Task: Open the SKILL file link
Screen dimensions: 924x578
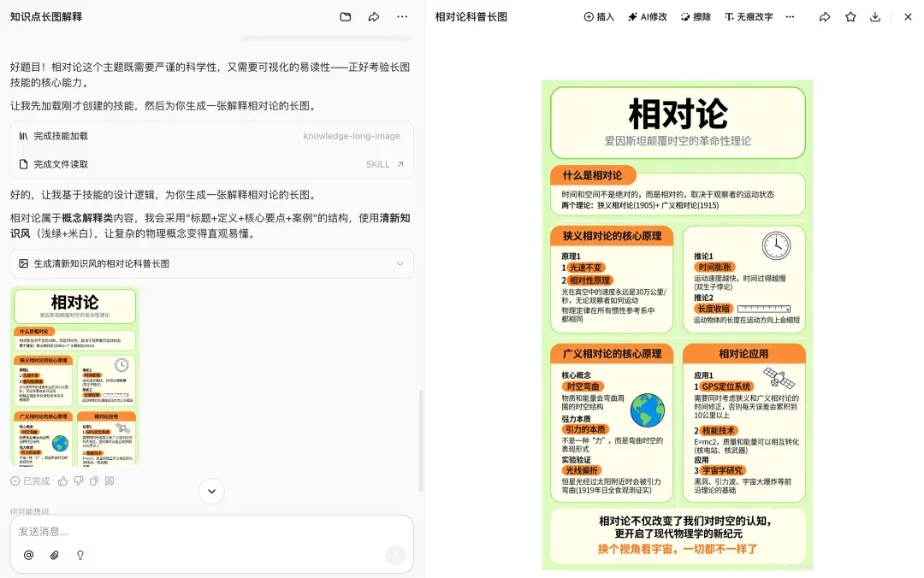Action: pos(384,164)
